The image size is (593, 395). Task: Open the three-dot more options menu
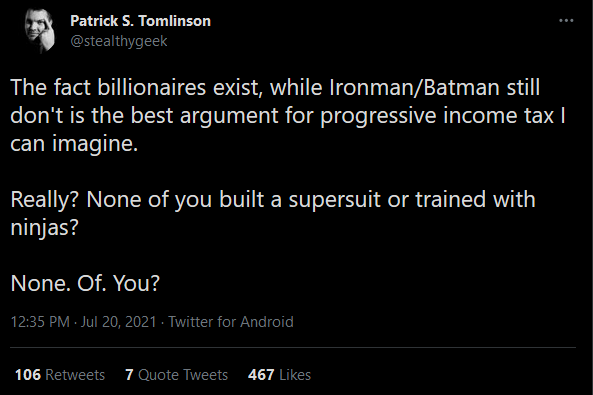(566, 20)
